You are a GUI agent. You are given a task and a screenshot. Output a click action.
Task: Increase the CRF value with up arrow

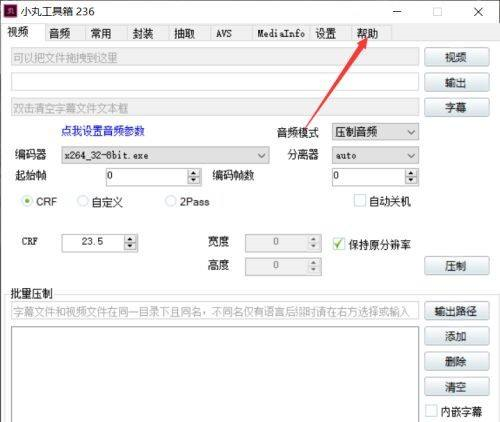click(130, 239)
